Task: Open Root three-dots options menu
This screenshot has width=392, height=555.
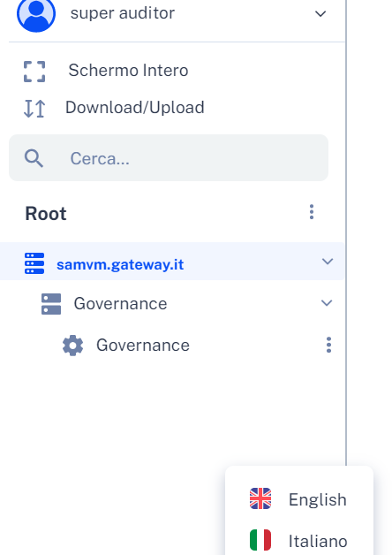Action: point(312,212)
